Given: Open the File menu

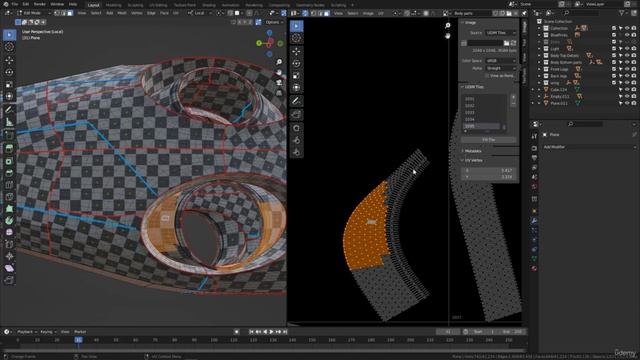Looking at the screenshot, I should (x=15, y=4).
